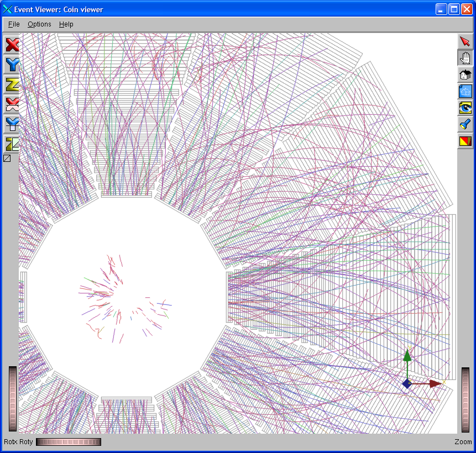Open the Help menu

[x=66, y=24]
